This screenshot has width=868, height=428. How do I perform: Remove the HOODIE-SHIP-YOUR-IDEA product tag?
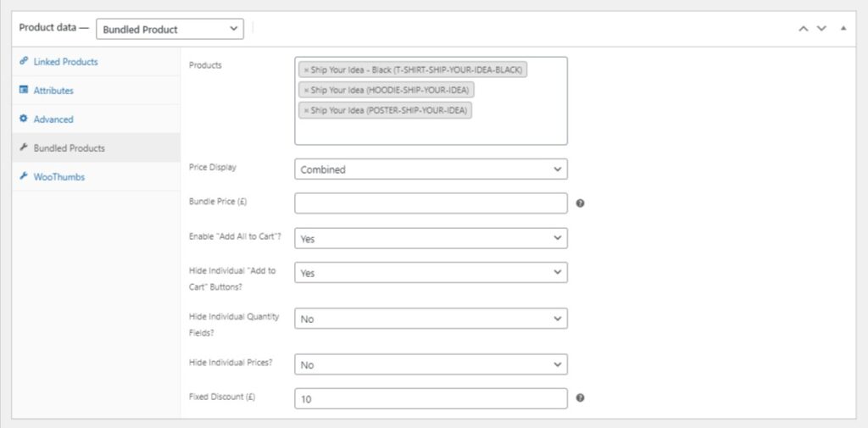306,90
